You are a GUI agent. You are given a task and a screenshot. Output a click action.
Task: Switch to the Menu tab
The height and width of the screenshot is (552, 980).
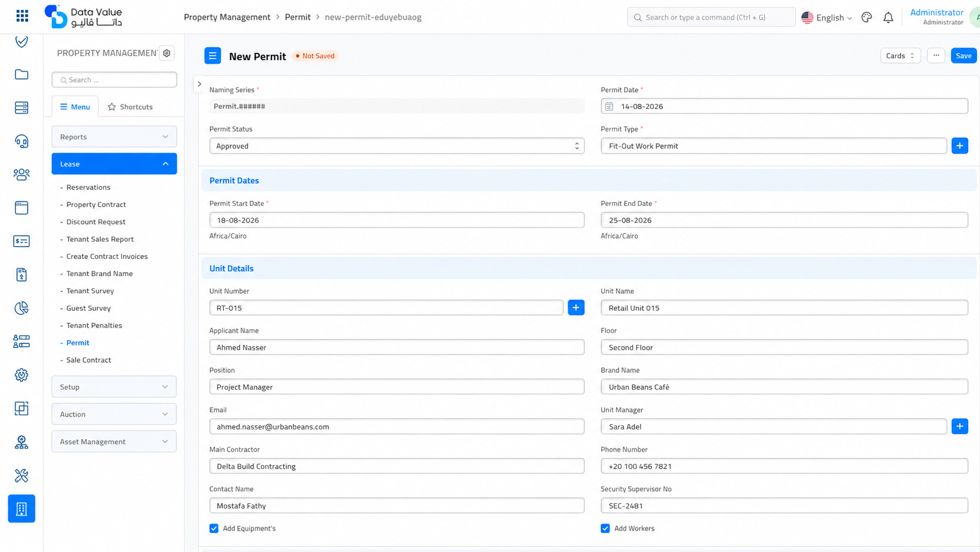[75, 107]
